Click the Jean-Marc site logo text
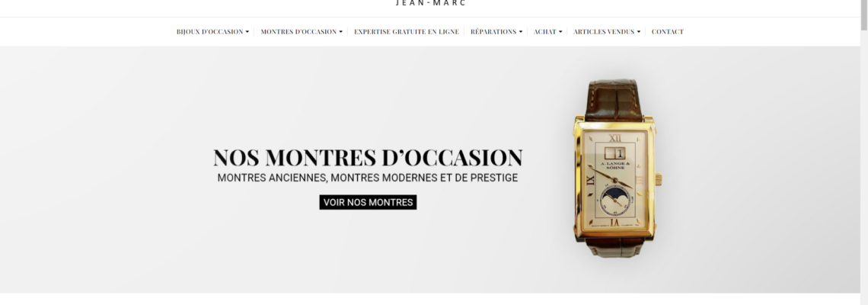The width and height of the screenshot is (868, 305). coord(431,3)
